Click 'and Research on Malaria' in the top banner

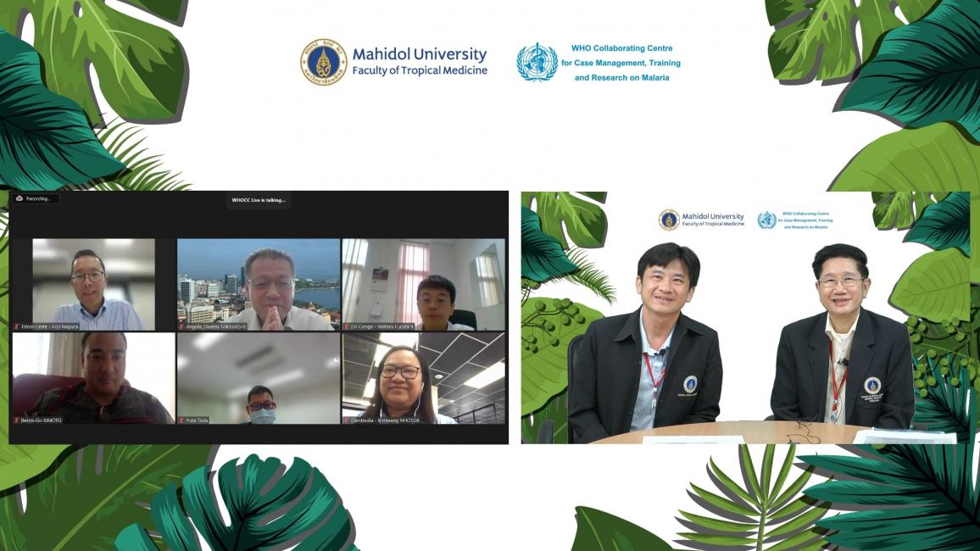point(622,78)
